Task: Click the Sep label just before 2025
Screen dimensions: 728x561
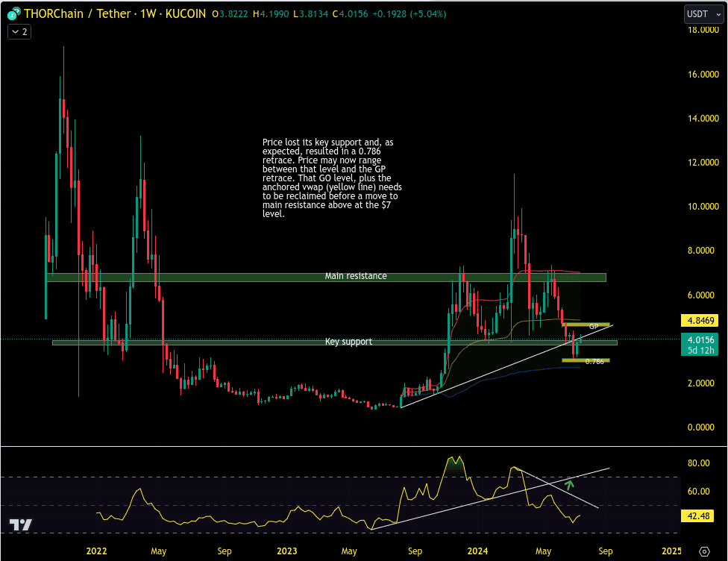Action: [606, 551]
